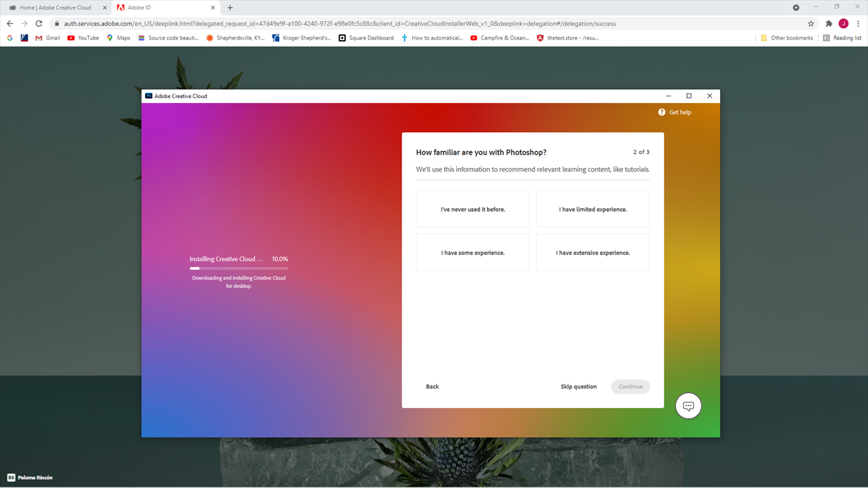
Task: Choose "I have extensive experience."
Action: [593, 253]
